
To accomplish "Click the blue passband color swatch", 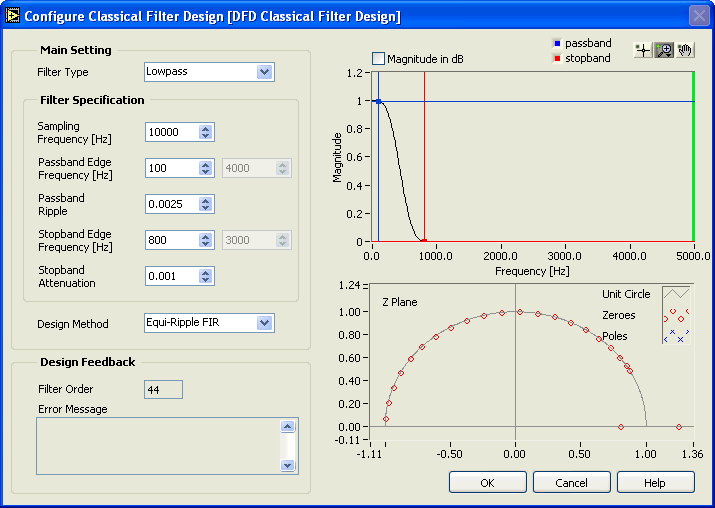I will [556, 44].
